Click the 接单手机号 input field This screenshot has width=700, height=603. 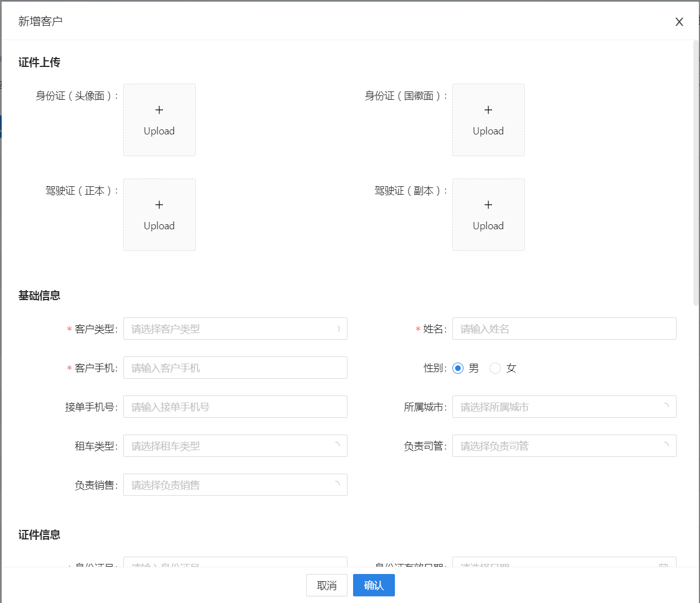[235, 407]
